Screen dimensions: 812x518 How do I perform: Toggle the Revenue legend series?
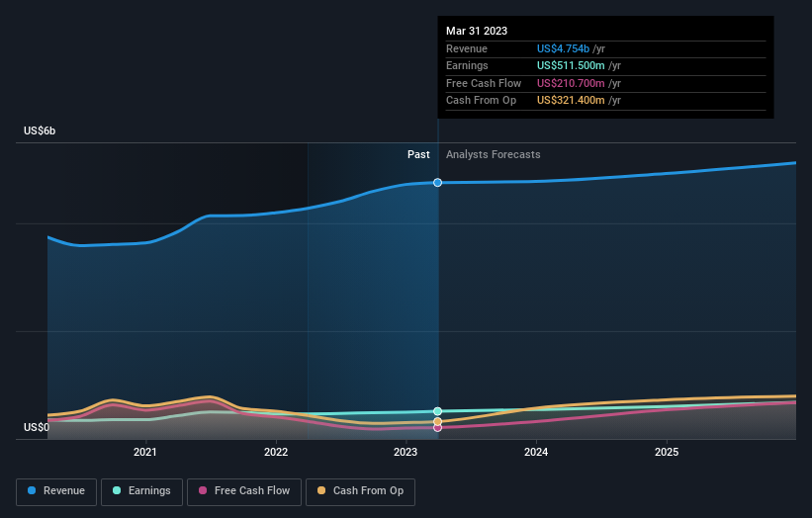(56, 491)
